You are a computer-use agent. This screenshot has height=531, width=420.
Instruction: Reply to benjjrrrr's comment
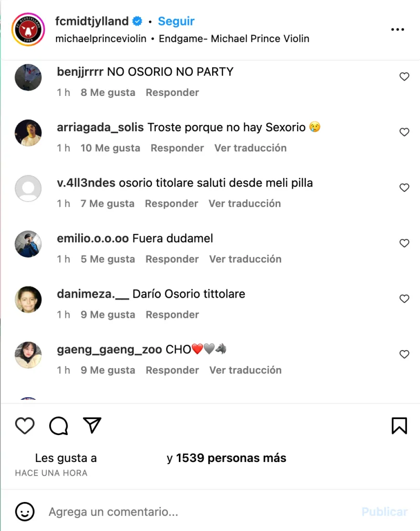tap(172, 92)
